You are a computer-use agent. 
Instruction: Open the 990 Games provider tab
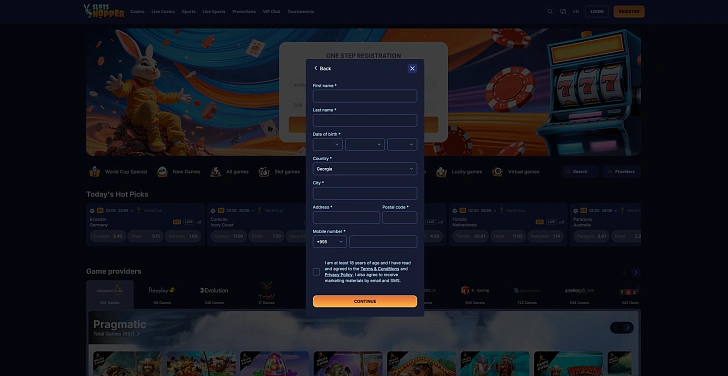coord(475,295)
